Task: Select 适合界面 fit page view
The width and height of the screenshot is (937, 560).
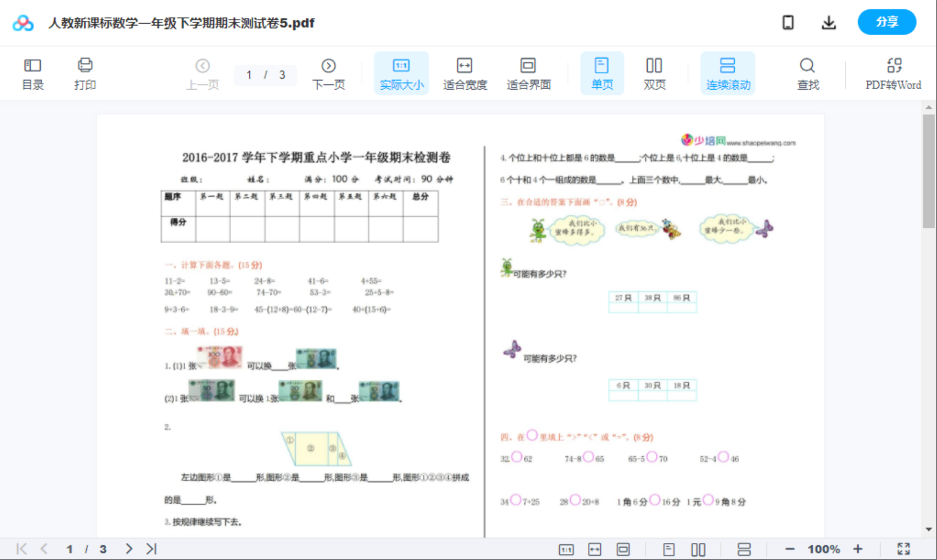Action: (x=528, y=73)
